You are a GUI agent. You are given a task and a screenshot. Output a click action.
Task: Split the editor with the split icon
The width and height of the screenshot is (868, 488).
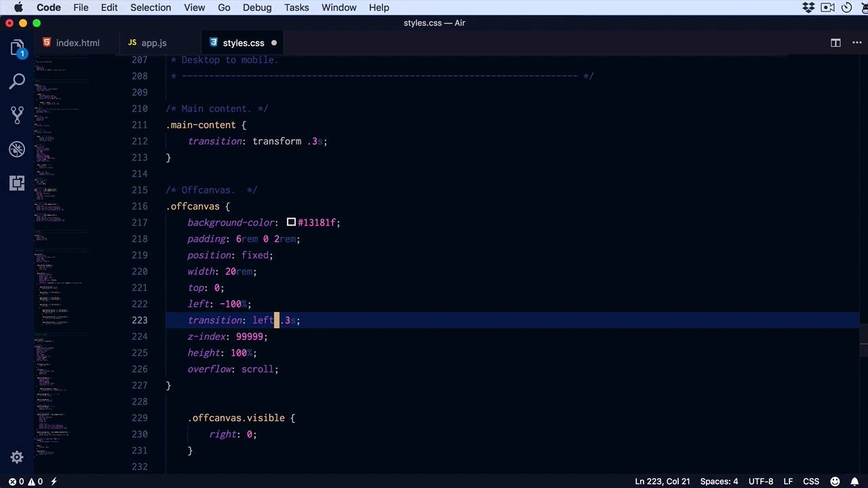point(835,43)
